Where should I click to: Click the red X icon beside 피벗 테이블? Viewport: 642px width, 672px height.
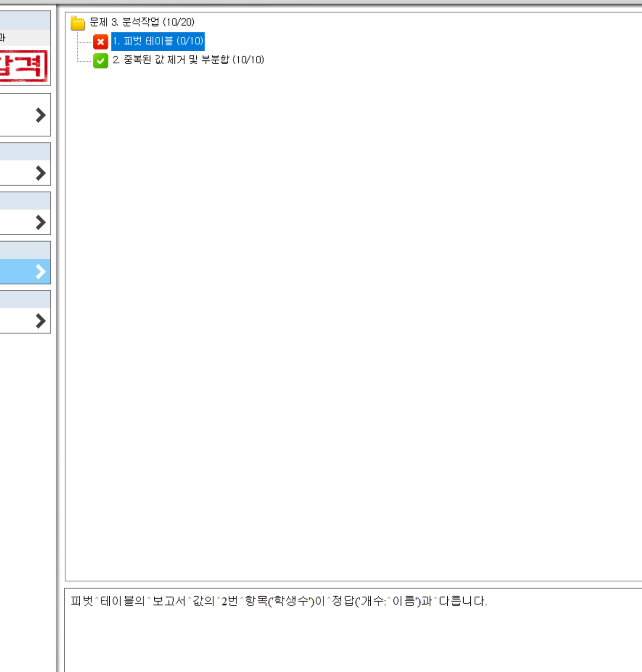(x=101, y=42)
